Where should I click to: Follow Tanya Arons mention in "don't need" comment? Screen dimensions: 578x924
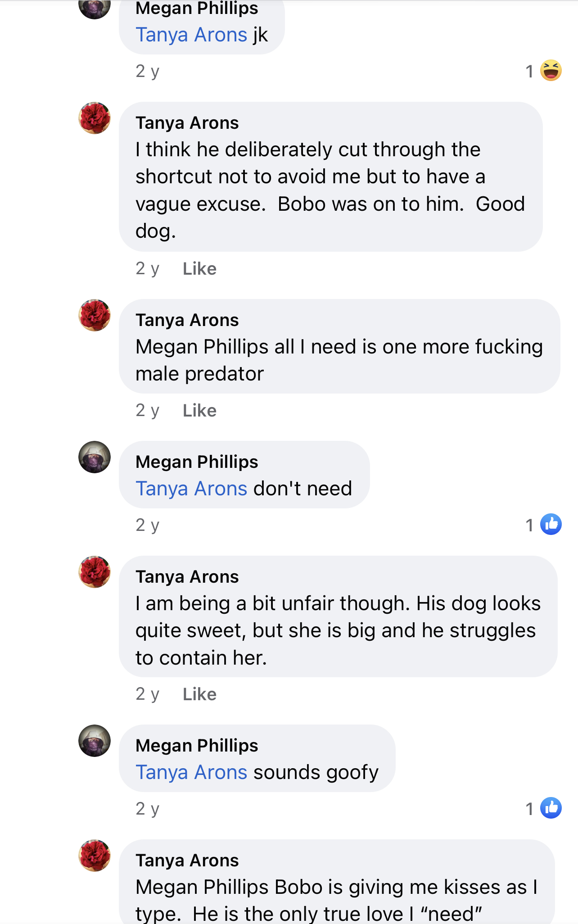coord(191,489)
